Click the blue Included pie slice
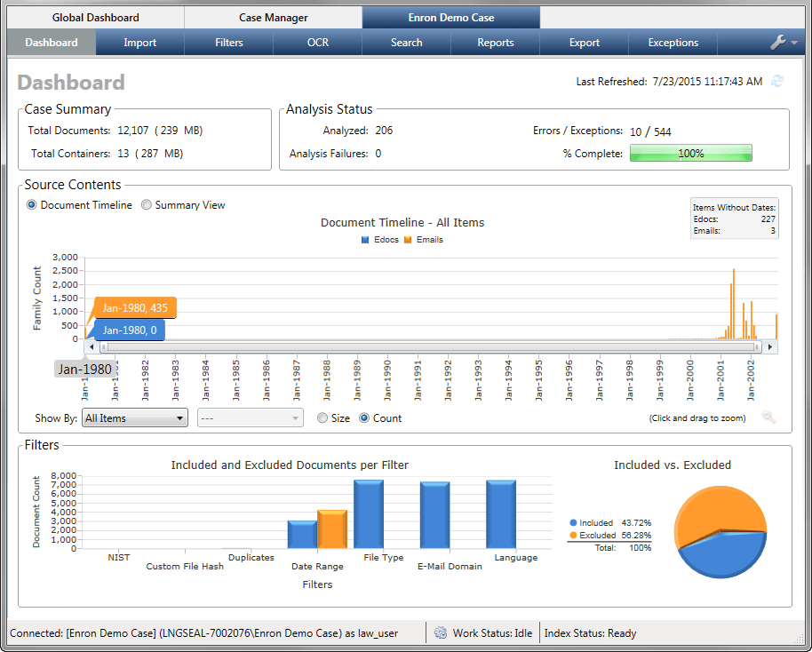 click(725, 557)
